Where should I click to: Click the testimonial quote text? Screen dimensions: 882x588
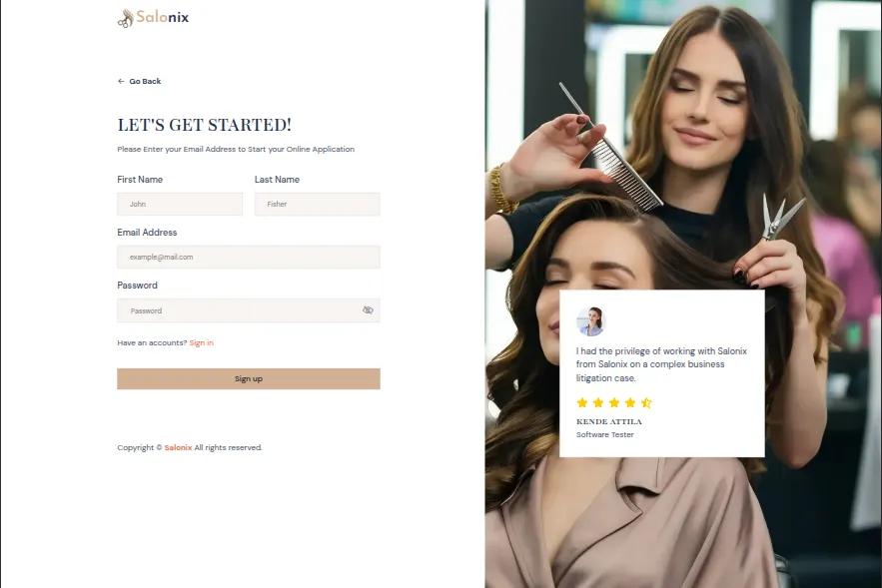click(x=661, y=364)
